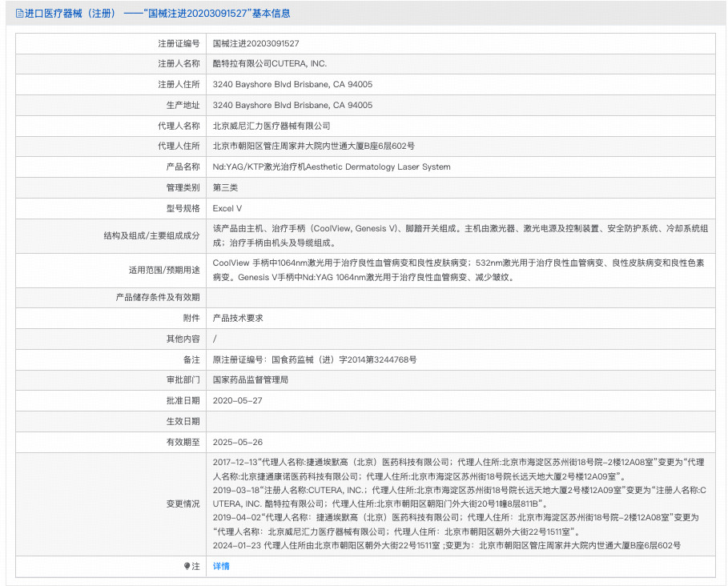Viewport: 728px width, 586px height.
Task: Click the 生产地址 value 3240 Bayshore Blvd Brisbane
Action: coord(292,105)
